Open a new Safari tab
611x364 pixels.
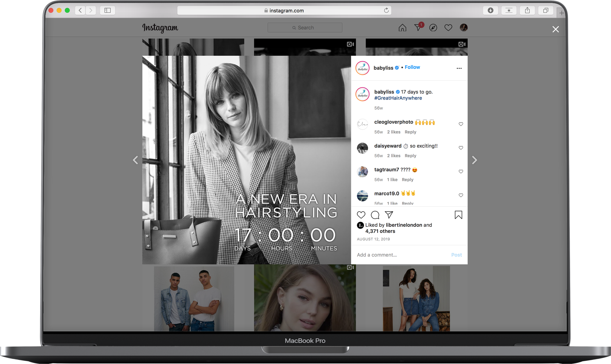point(561,13)
